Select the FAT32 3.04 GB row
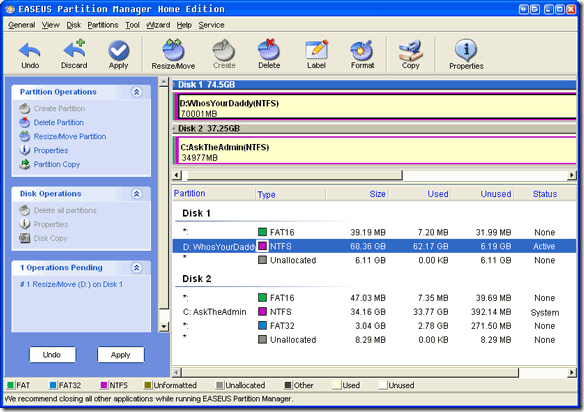The image size is (584, 412). pyautogui.click(x=374, y=326)
